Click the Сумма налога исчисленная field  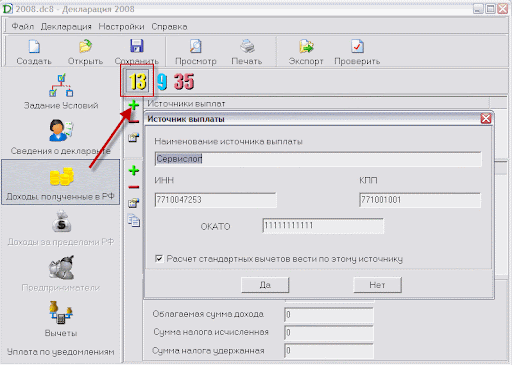[x=329, y=333]
